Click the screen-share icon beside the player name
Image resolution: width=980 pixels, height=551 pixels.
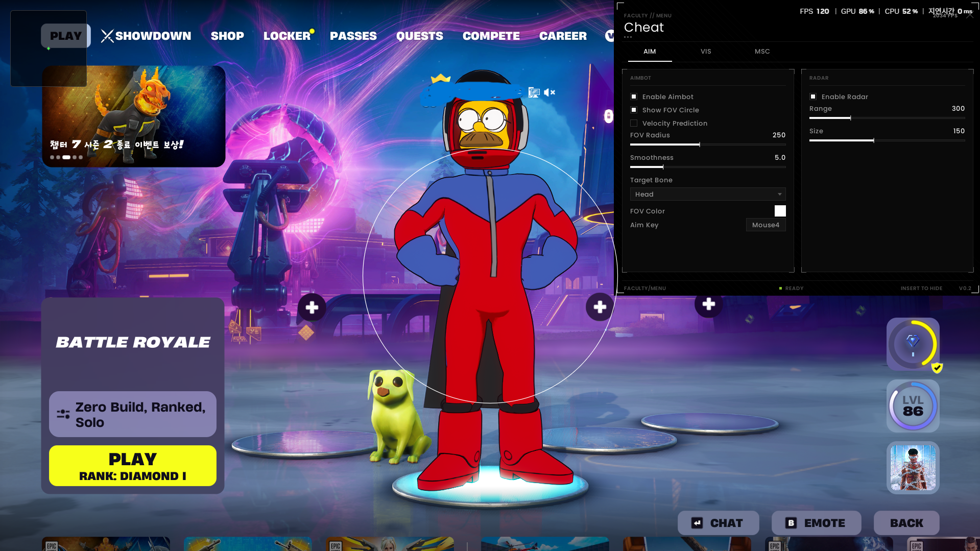pos(534,92)
